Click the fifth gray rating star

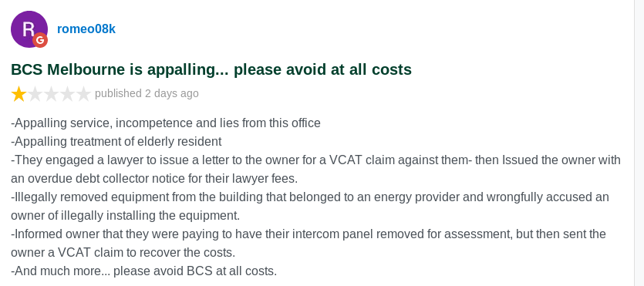coord(84,94)
